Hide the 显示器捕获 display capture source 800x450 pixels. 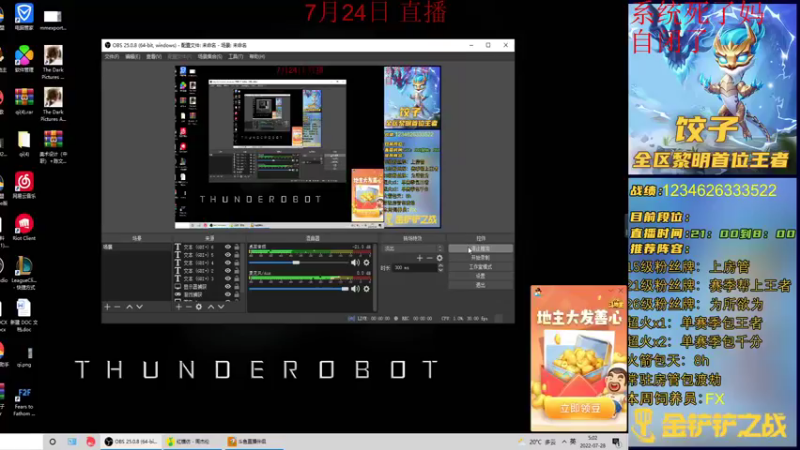228,287
